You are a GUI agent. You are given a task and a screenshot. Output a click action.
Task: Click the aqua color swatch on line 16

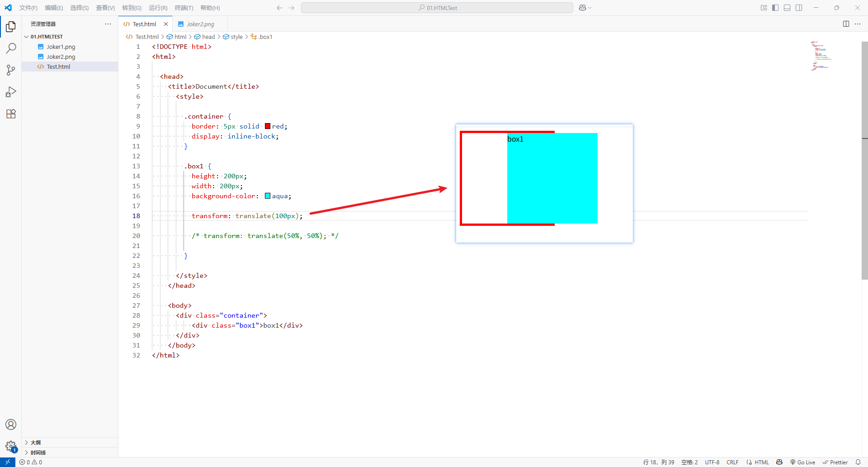[x=268, y=196]
